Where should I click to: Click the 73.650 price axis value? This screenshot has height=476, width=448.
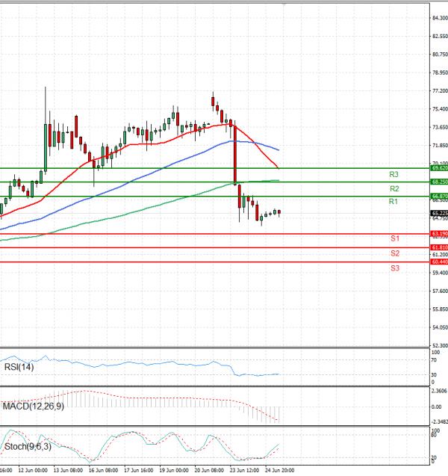point(440,127)
